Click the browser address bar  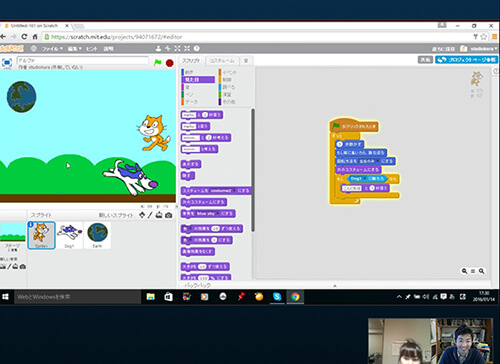(x=260, y=37)
